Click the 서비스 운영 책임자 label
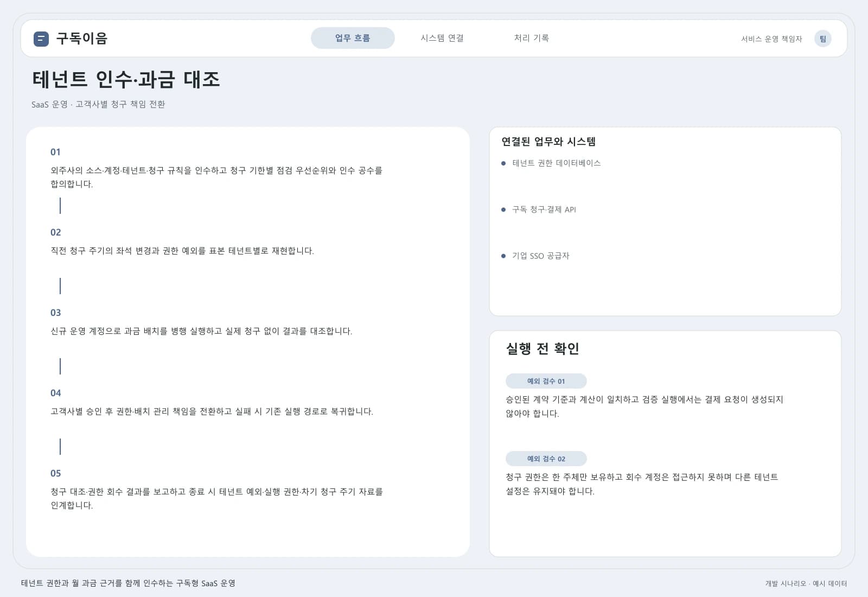The height and width of the screenshot is (597, 868). (771, 39)
